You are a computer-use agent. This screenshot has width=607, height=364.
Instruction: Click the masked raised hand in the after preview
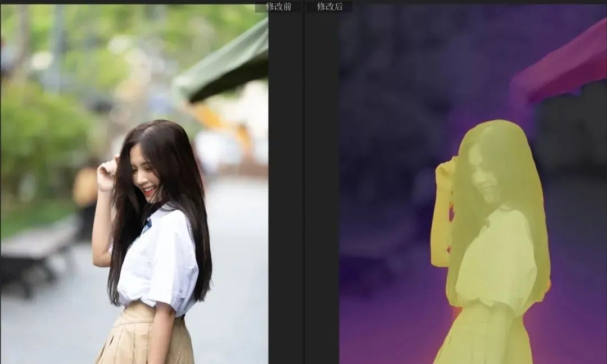point(446,175)
